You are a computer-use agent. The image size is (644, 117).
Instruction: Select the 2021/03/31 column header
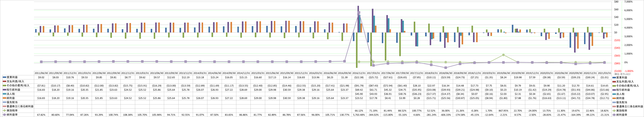(x=605, y=73)
